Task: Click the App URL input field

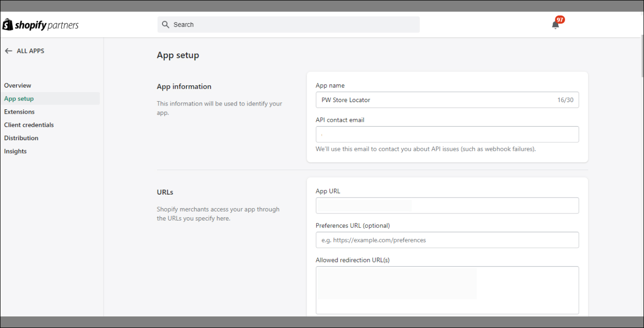Action: click(447, 206)
